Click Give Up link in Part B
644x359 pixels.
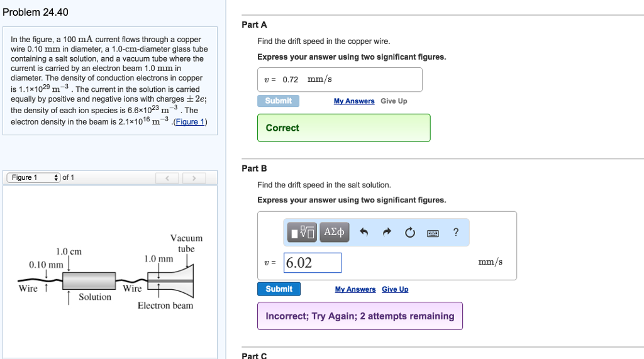tap(395, 289)
